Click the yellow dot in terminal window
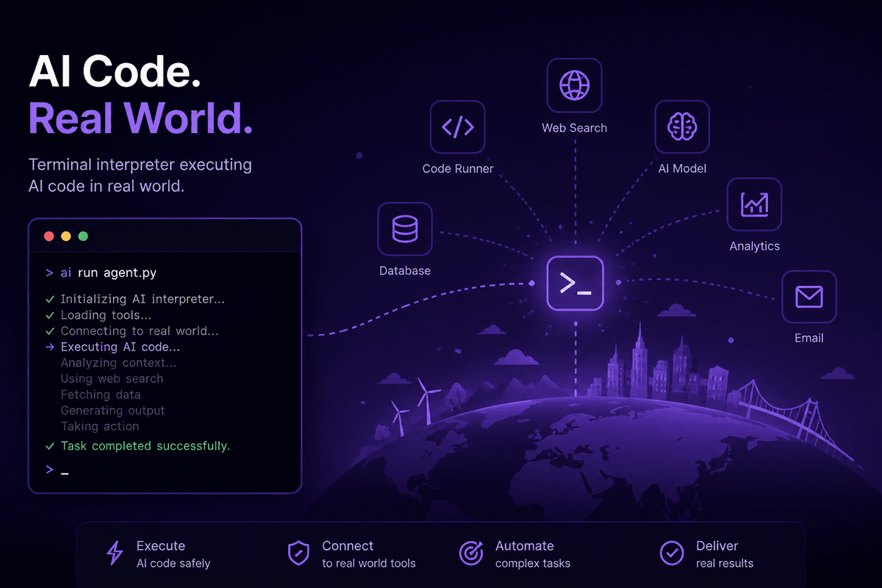Image resolution: width=882 pixels, height=588 pixels. click(x=66, y=237)
